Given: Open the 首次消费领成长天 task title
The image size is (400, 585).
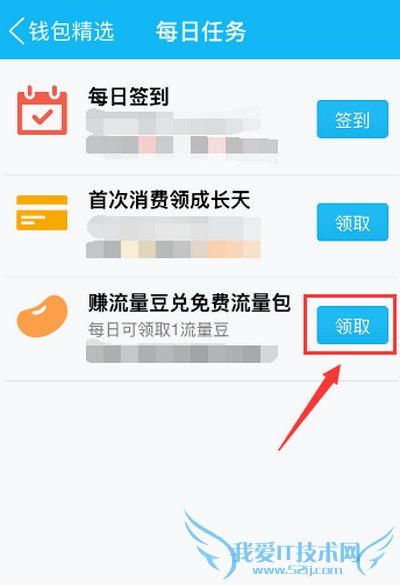Looking at the screenshot, I should coord(169,200).
